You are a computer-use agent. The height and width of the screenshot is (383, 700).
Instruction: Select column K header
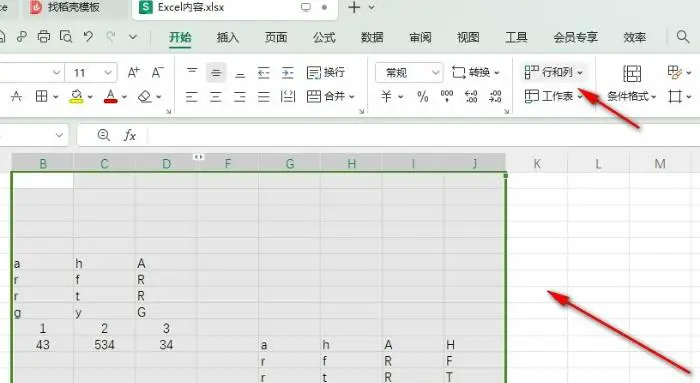click(537, 164)
